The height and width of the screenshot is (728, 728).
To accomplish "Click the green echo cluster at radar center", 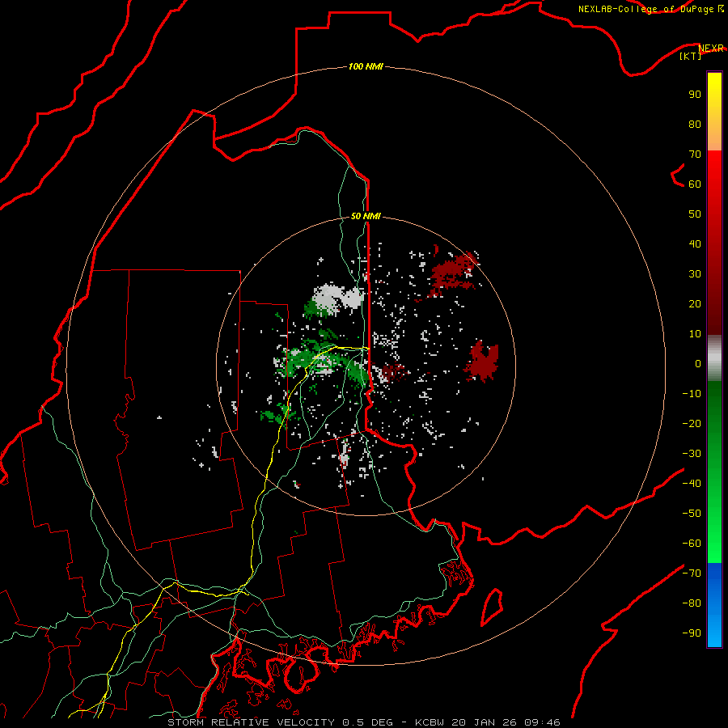I will [x=325, y=360].
